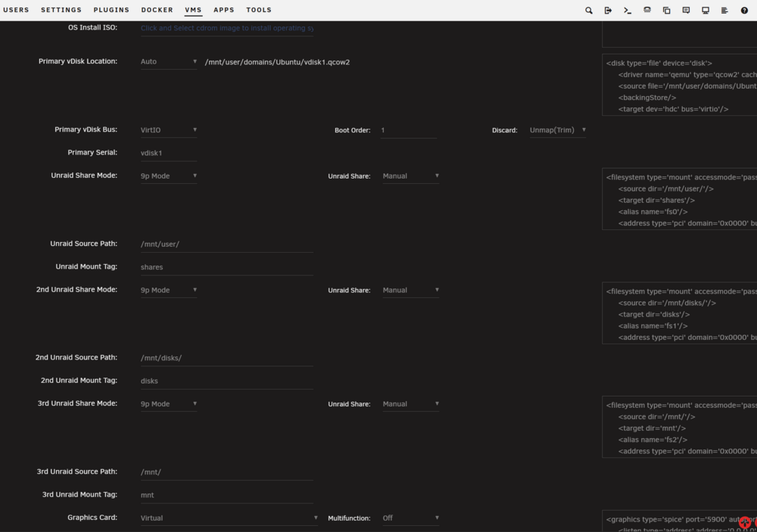Open Primary vDisk Location dropdown

point(169,62)
